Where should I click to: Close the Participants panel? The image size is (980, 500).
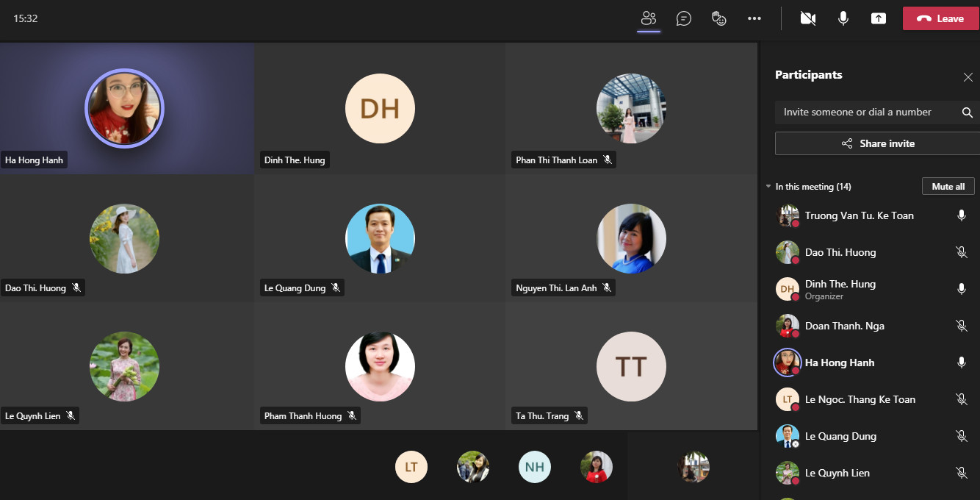(968, 77)
